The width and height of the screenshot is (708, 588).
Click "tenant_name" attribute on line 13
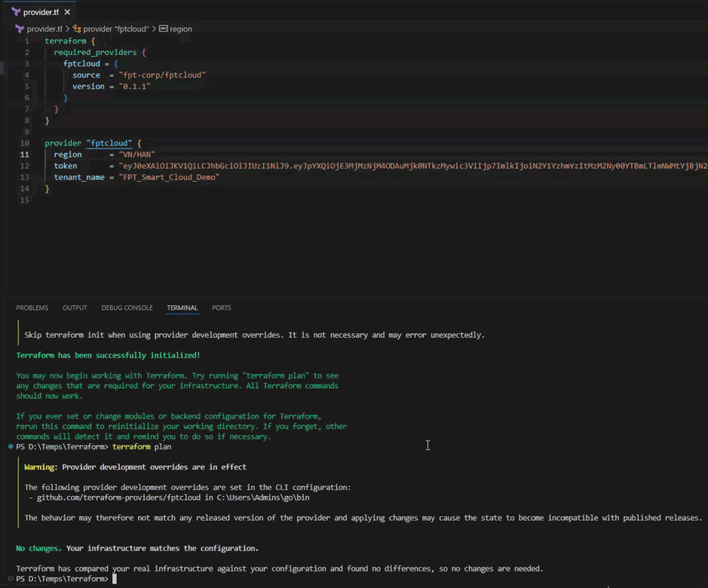pyautogui.click(x=79, y=177)
